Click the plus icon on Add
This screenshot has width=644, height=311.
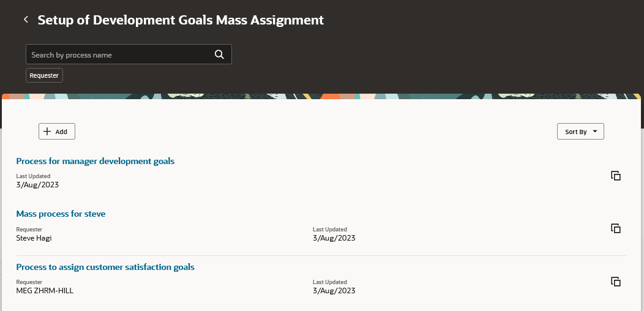48,132
